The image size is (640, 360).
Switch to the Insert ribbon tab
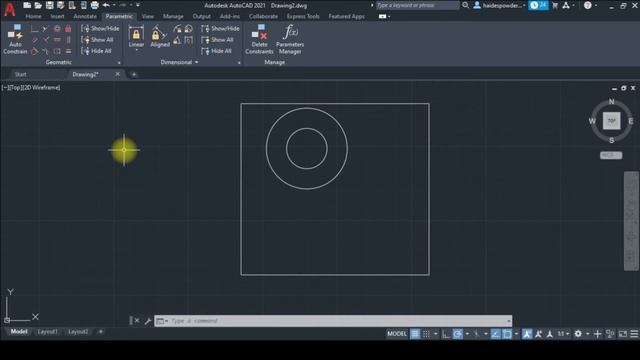point(58,16)
